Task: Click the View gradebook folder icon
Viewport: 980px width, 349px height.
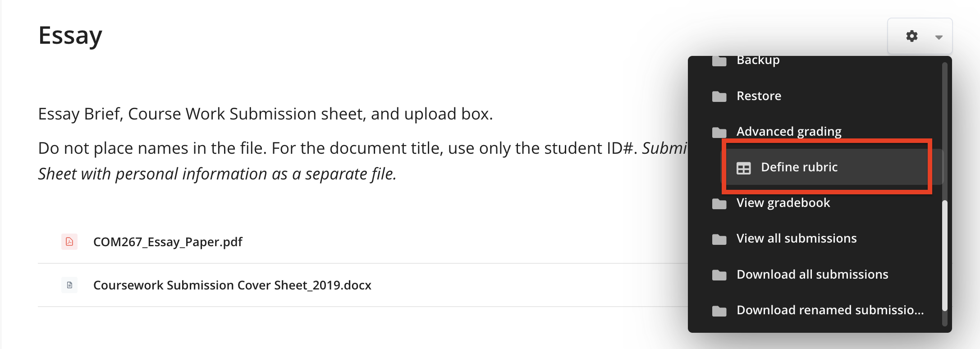Action: [x=719, y=203]
